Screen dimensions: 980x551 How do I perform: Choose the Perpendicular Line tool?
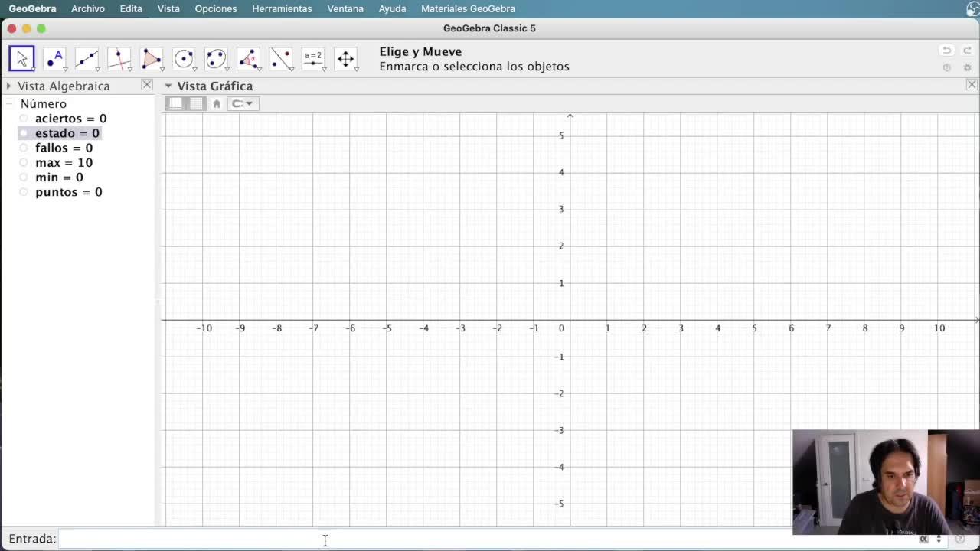tap(119, 59)
